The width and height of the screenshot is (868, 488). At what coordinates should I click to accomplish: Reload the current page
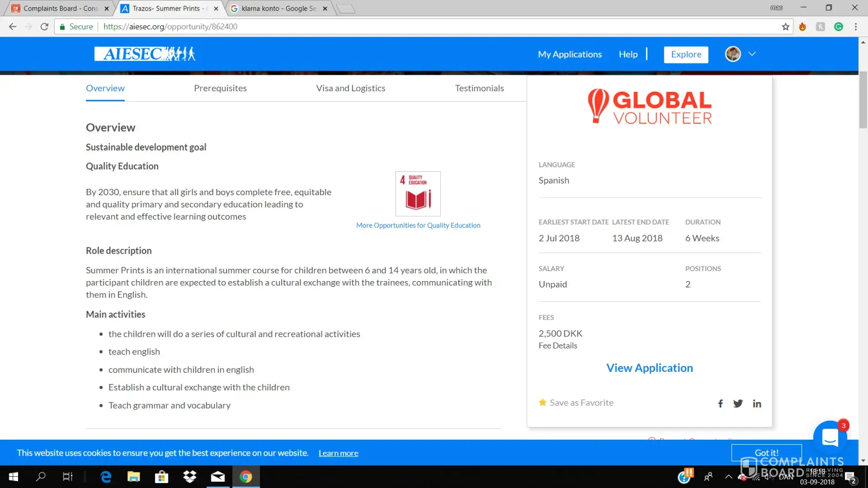(x=44, y=27)
